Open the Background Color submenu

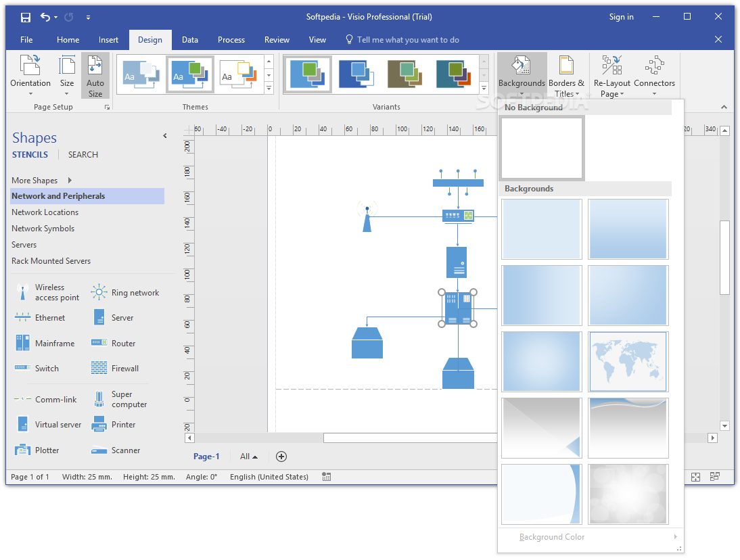[591, 537]
